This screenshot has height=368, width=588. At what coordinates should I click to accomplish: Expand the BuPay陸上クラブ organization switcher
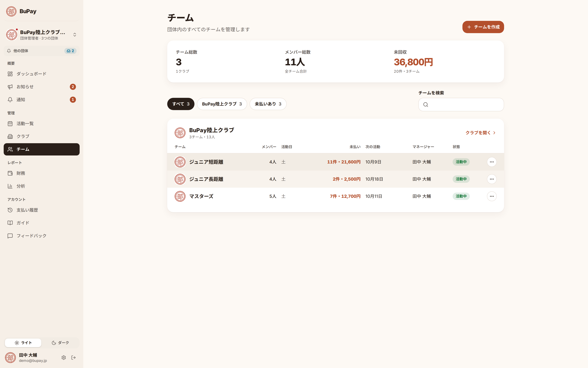coord(41,34)
